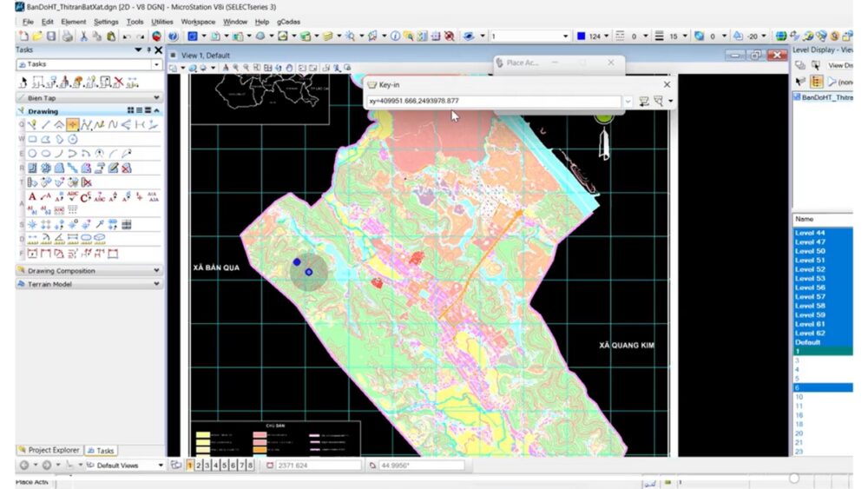This screenshot has width=868, height=489.
Task: Select the Place Block tool
Action: 33,139
